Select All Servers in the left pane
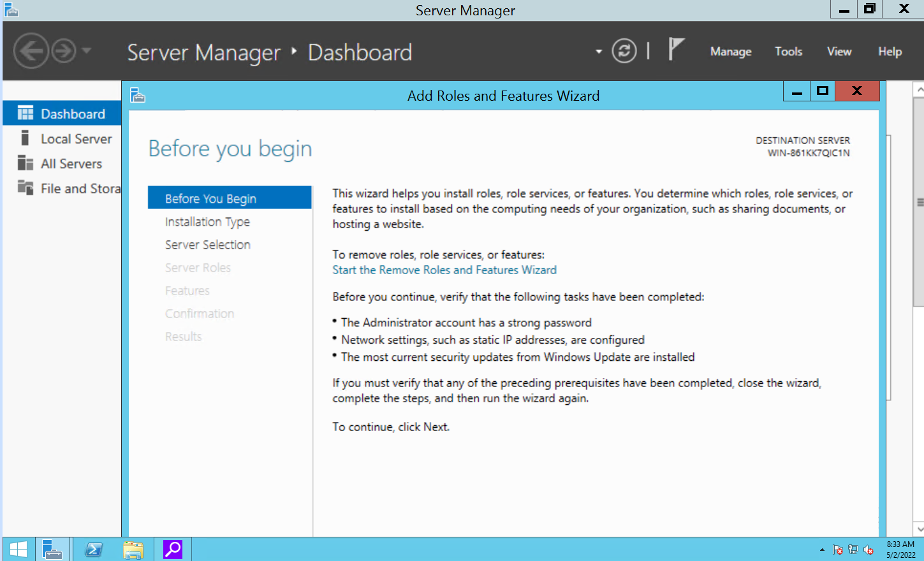The height and width of the screenshot is (561, 924). [62, 163]
